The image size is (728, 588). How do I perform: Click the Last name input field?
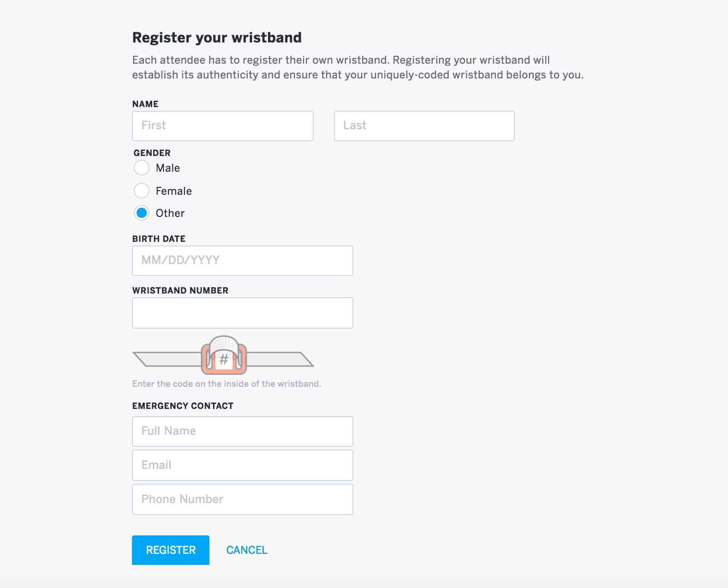pos(424,126)
